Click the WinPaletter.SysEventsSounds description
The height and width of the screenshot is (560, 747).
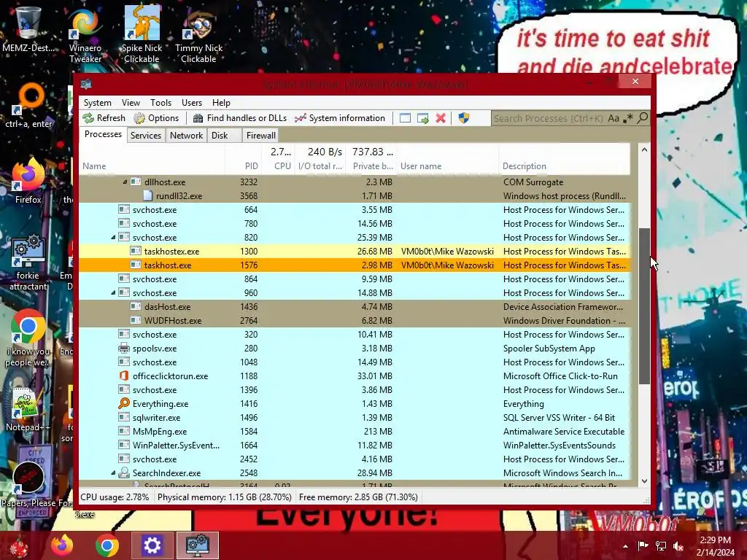pos(560,446)
